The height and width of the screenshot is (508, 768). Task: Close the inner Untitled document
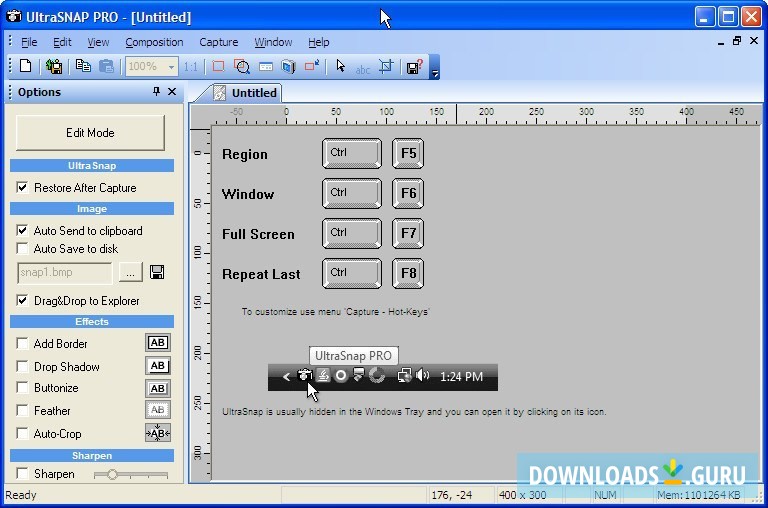point(754,41)
